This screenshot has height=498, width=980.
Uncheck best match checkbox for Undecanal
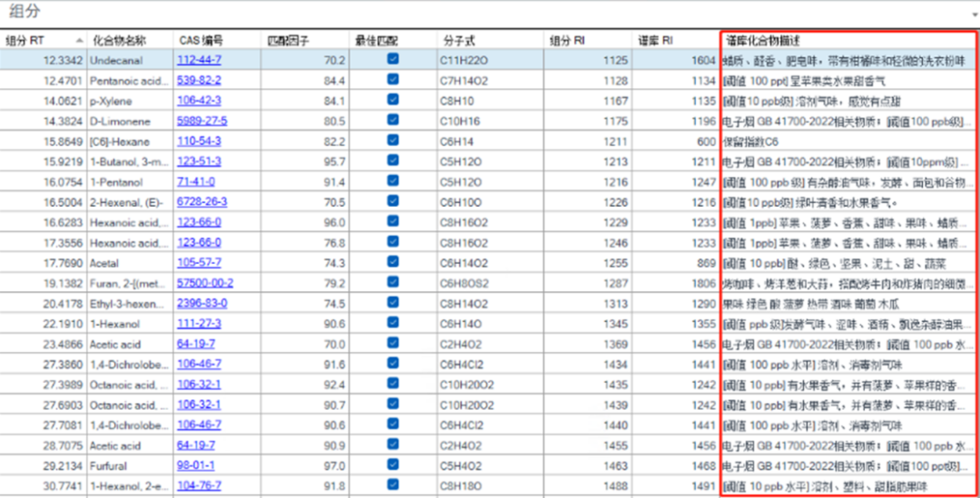pos(393,59)
